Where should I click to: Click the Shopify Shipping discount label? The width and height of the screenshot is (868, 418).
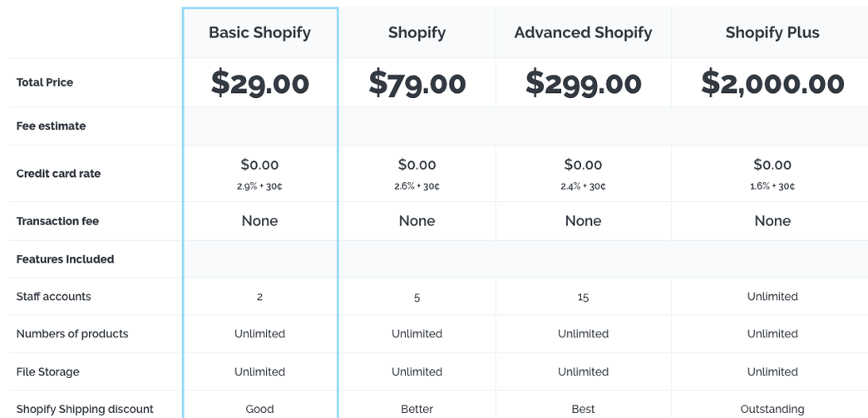[85, 409]
